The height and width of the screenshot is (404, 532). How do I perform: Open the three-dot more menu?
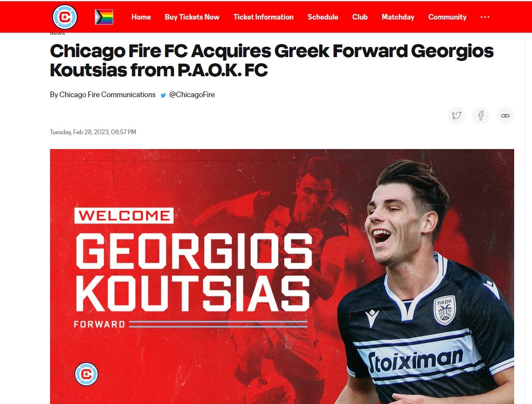point(485,17)
